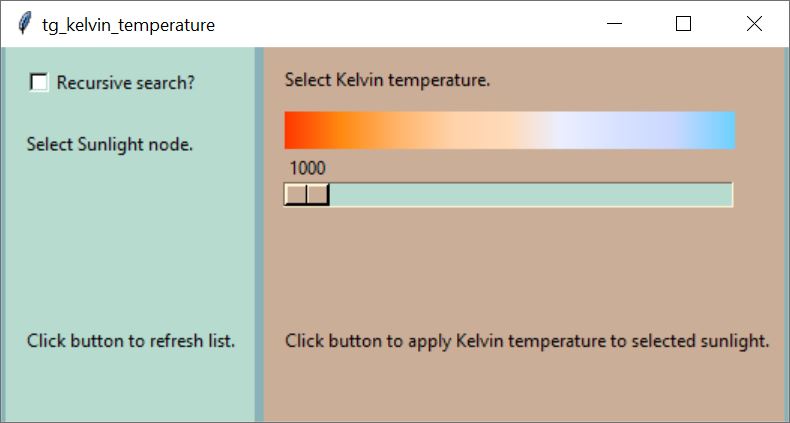The height and width of the screenshot is (423, 790).
Task: Click the tg_kelvin_temperature window title text
Action: (x=128, y=25)
